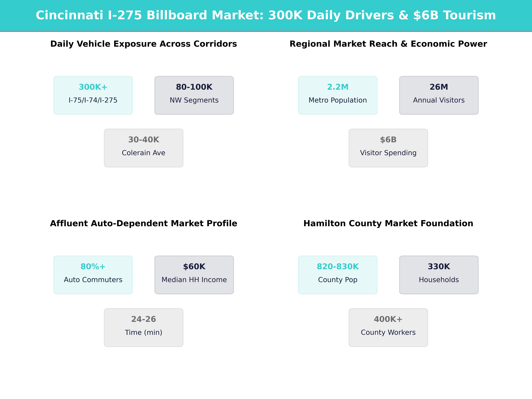Click the teal 300K+ value text

click(x=93, y=87)
